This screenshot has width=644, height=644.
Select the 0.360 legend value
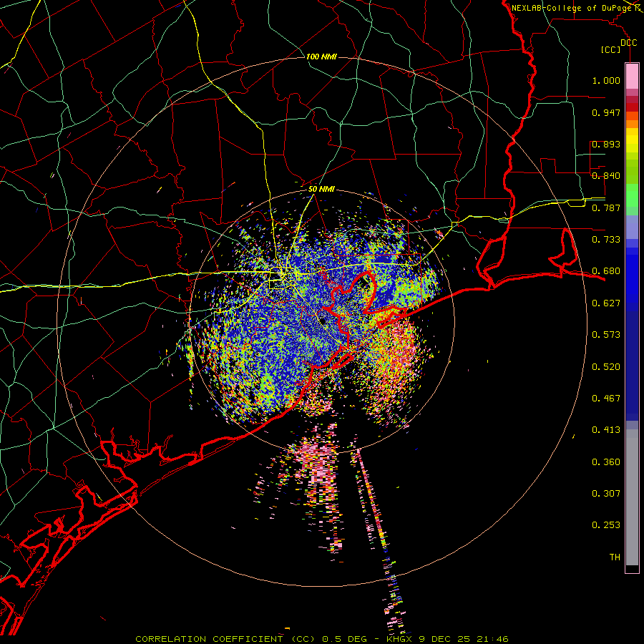pyautogui.click(x=606, y=462)
